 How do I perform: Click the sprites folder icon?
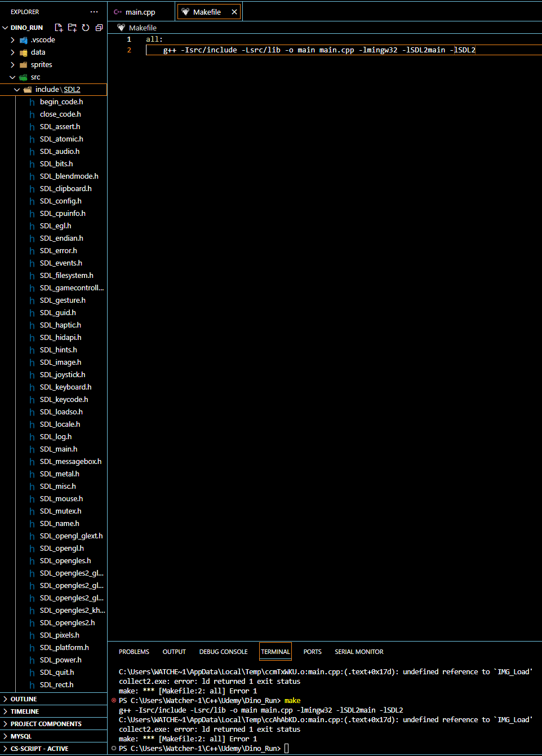(x=23, y=65)
